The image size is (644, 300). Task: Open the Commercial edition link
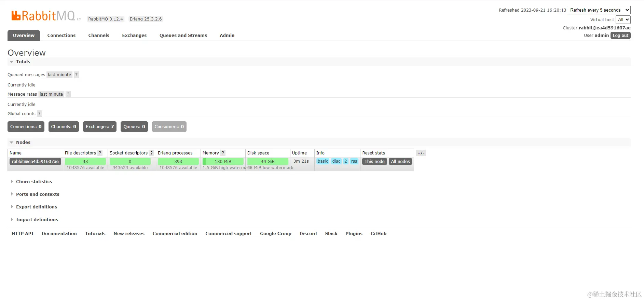click(175, 234)
